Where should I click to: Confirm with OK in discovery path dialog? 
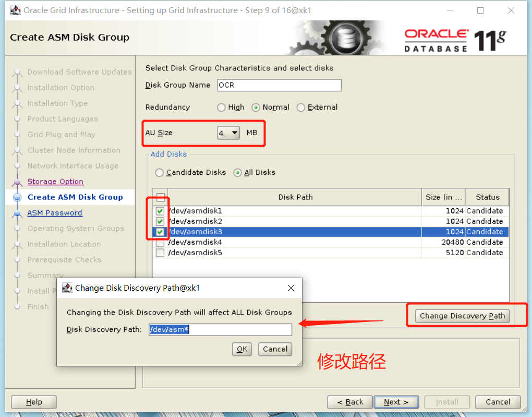(x=242, y=349)
